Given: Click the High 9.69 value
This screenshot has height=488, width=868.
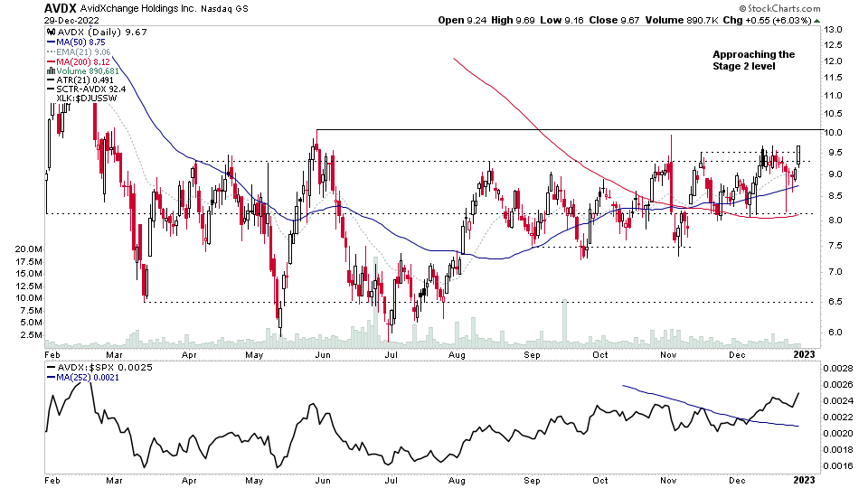Looking at the screenshot, I should 514,20.
